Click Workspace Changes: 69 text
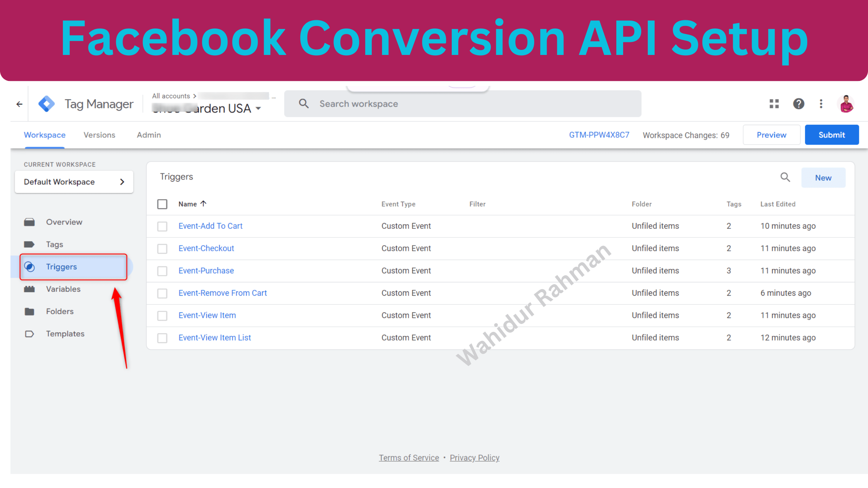This screenshot has width=868, height=488. (x=686, y=135)
